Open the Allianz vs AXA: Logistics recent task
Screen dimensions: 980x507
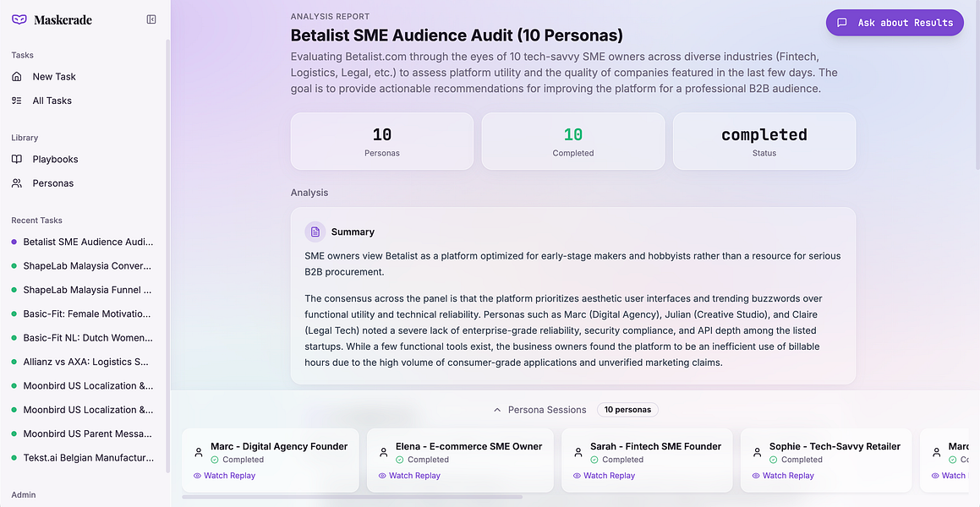[x=85, y=362]
